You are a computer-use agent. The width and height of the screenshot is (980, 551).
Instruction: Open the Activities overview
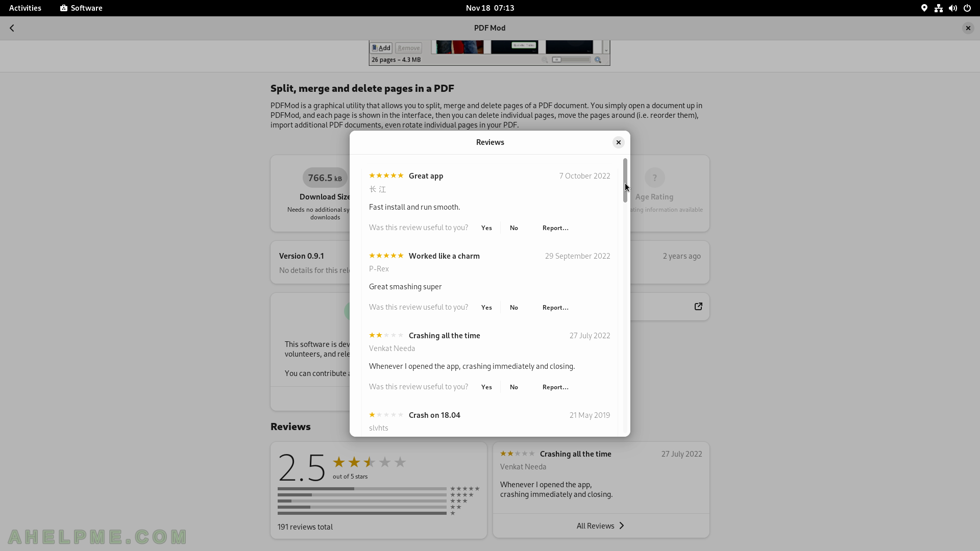tap(25, 8)
